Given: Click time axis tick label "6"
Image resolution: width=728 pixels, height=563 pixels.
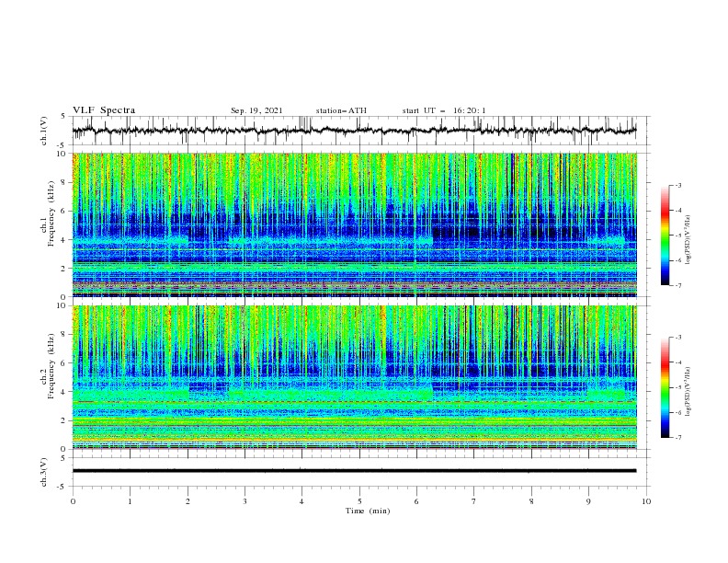Looking at the screenshot, I should coord(416,501).
